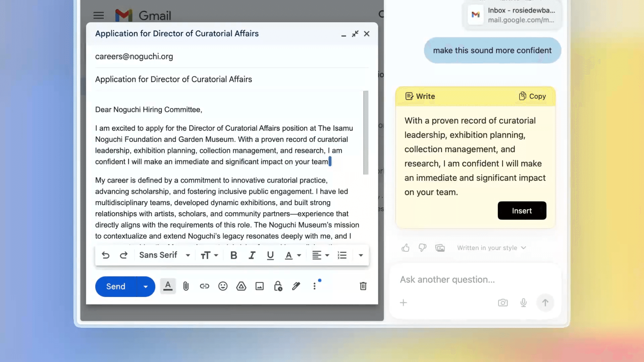This screenshot has height=362, width=644.
Task: Insert files using the Google Drive icon
Action: pyautogui.click(x=241, y=286)
